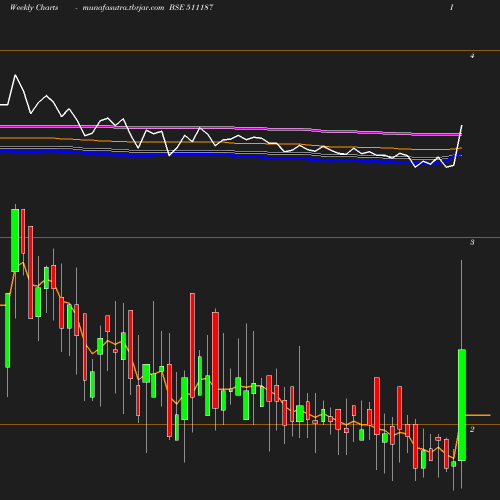The width and height of the screenshot is (500, 500).
Task: Click the label '1' at top right
Action: [452, 7]
